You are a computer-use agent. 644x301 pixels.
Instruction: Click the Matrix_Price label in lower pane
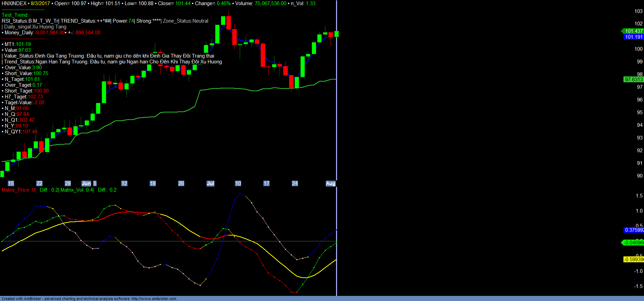tap(16, 190)
